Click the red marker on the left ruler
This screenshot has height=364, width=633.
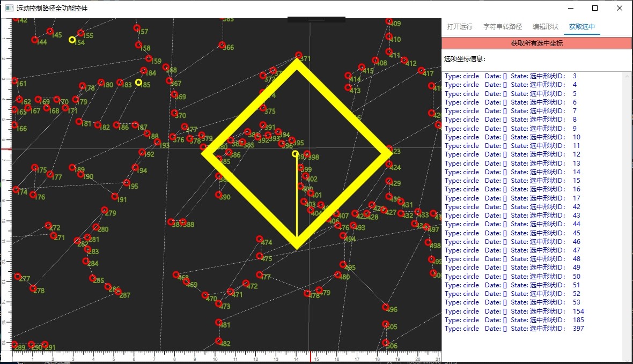coord(6,149)
